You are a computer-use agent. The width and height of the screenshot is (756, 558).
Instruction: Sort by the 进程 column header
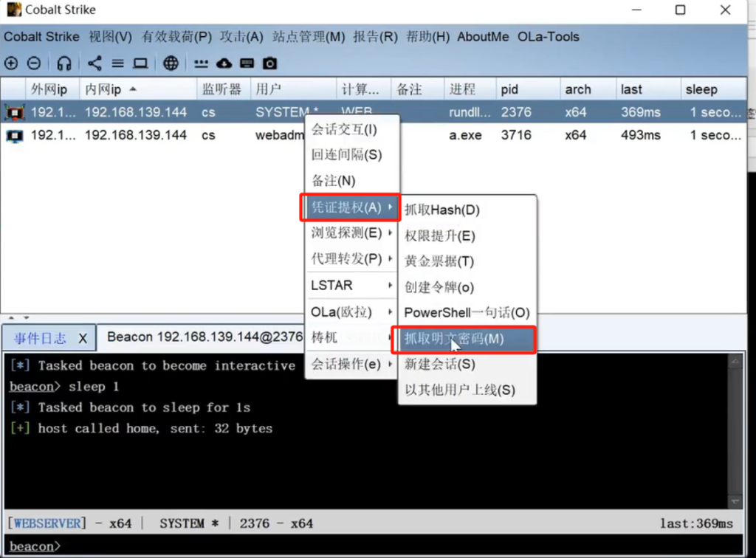pos(470,89)
